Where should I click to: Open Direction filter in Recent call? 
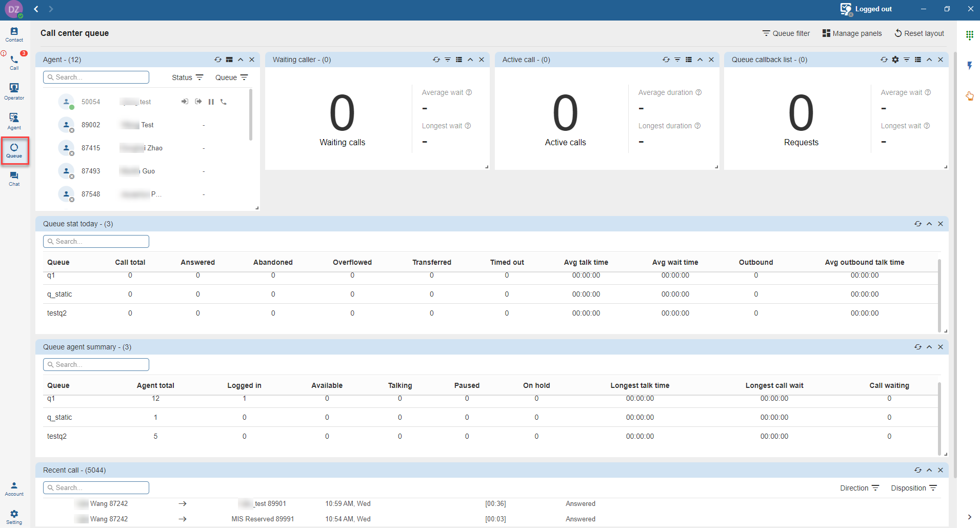point(859,488)
